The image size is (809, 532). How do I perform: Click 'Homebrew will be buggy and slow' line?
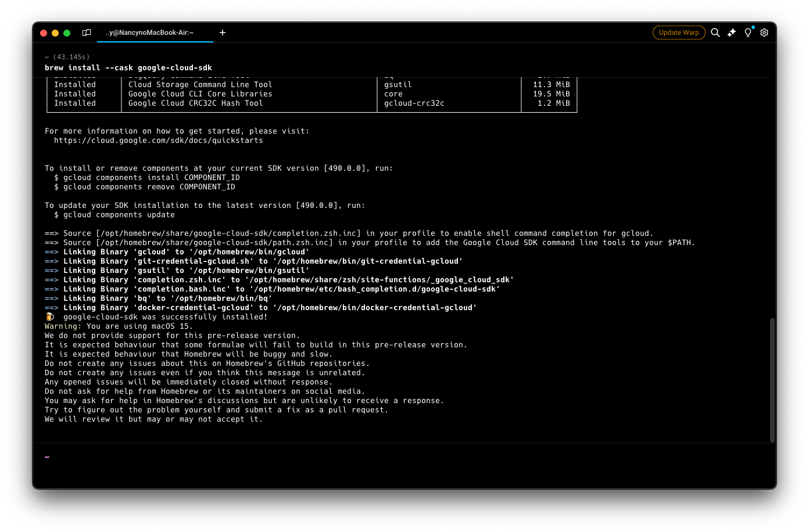189,354
